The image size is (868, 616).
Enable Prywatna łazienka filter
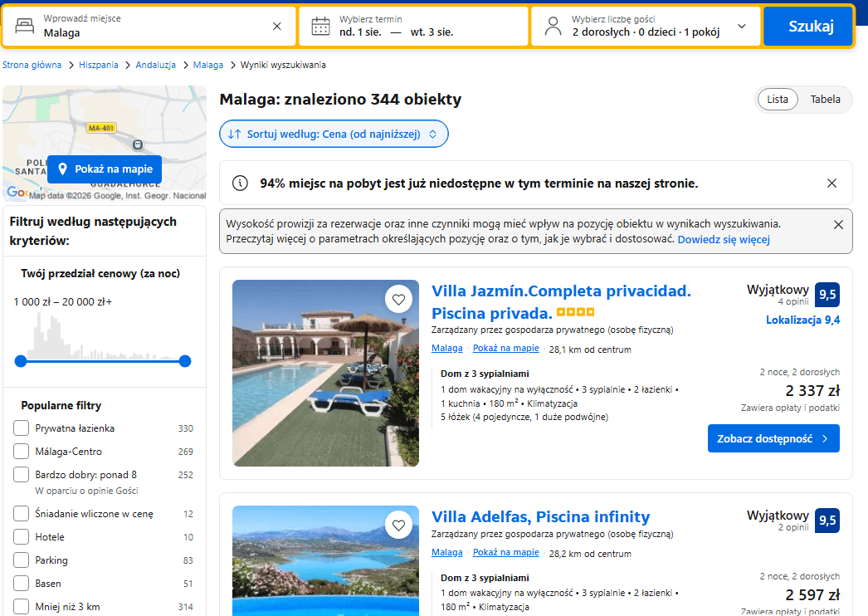coord(21,428)
